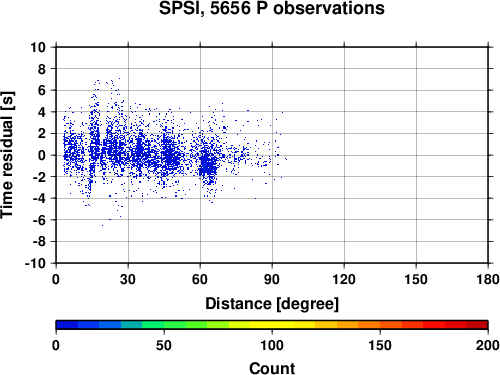
Task: Pick the yellow segment at colorbar value 100
Action: pos(272,325)
